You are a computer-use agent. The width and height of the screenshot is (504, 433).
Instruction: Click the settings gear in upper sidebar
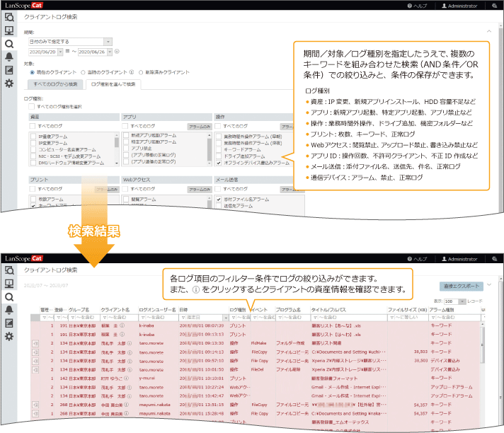[9, 83]
